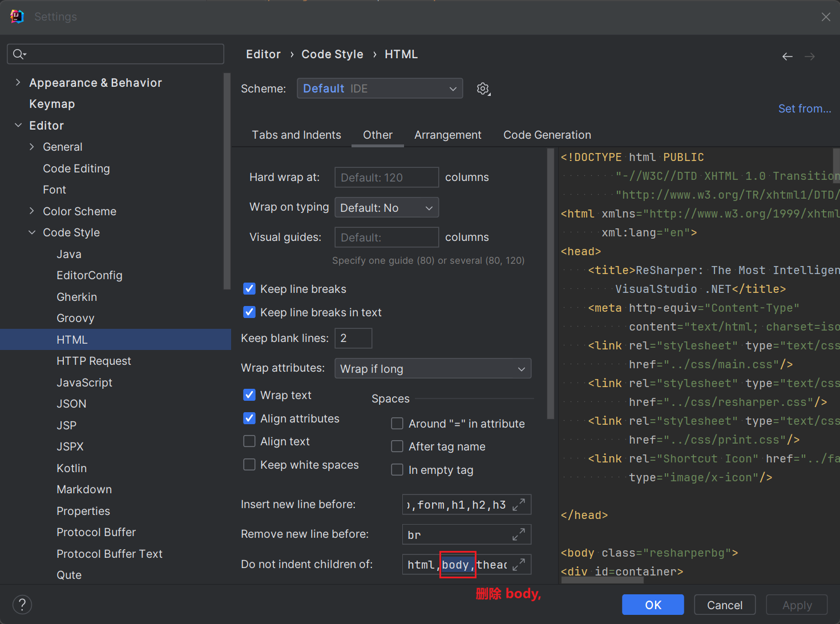Screen dimensions: 840x624
Task: Uncheck the Wrap text option
Action: pyautogui.click(x=249, y=395)
